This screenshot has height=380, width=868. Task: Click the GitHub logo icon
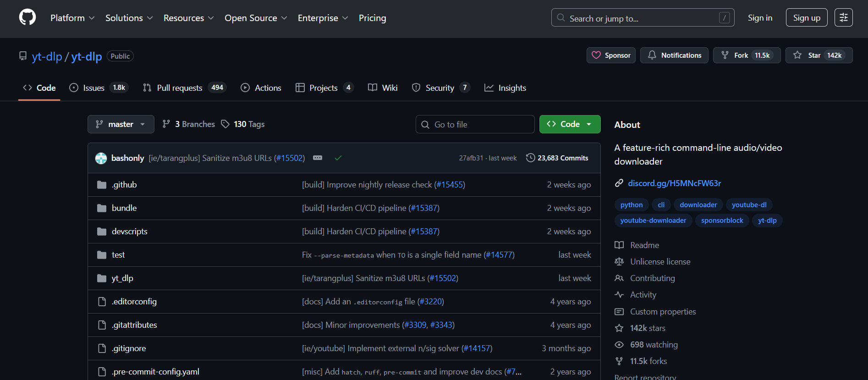coord(27,18)
